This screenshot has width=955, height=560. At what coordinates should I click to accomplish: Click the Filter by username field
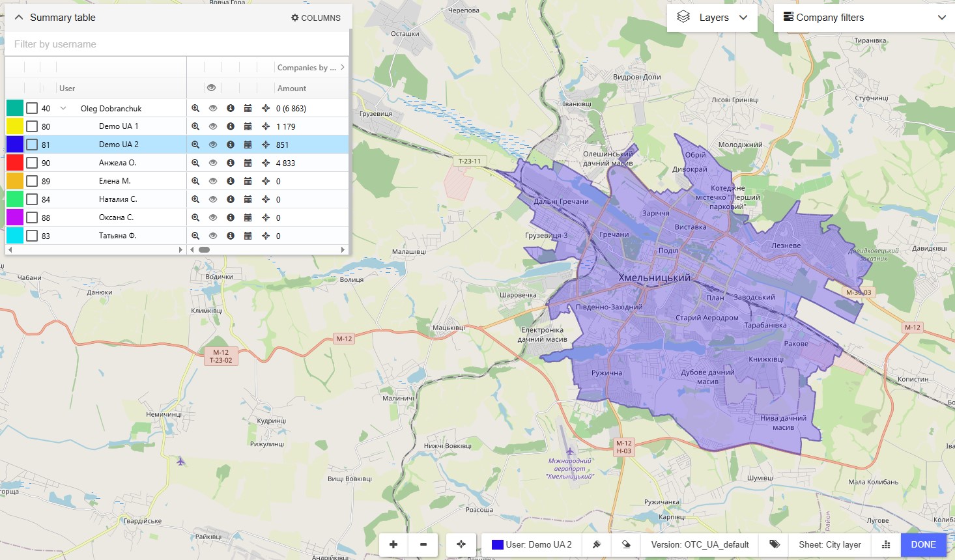tap(177, 44)
